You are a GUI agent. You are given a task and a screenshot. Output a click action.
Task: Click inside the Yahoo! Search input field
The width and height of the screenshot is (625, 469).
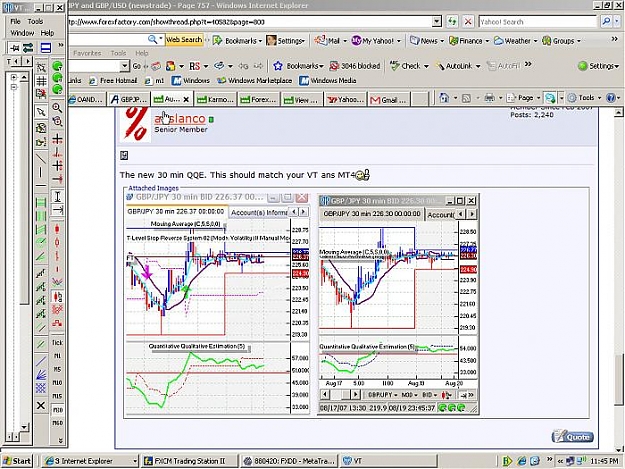click(538, 22)
